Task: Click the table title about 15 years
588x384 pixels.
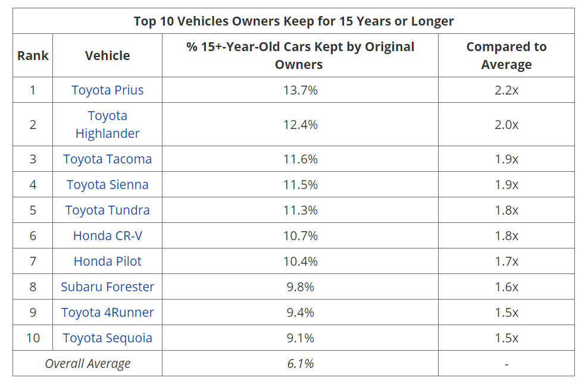Action: coord(293,21)
